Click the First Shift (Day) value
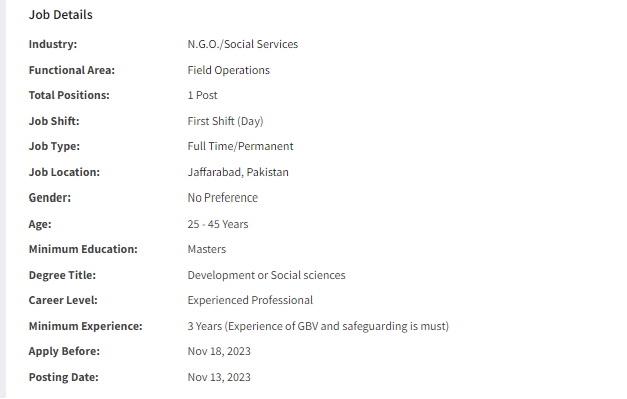This screenshot has height=399, width=627. [226, 121]
